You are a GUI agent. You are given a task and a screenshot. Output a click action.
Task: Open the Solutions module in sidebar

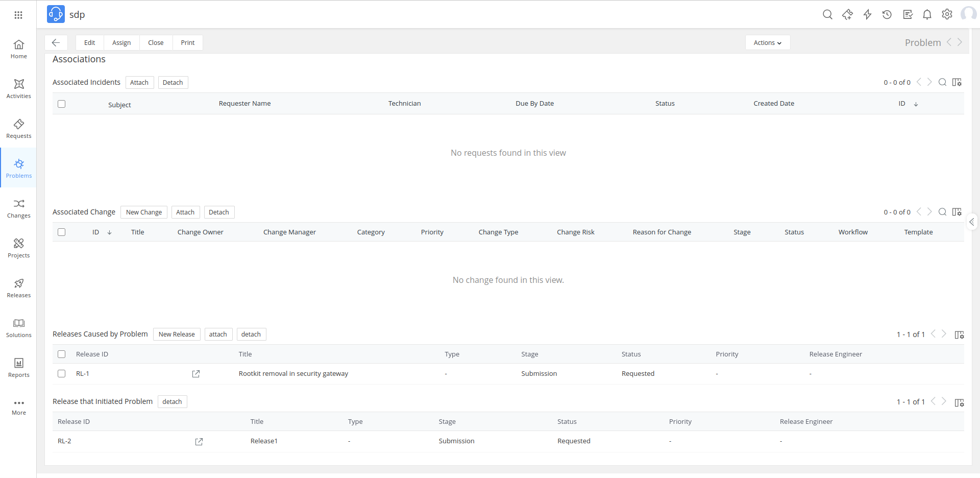[x=19, y=328]
